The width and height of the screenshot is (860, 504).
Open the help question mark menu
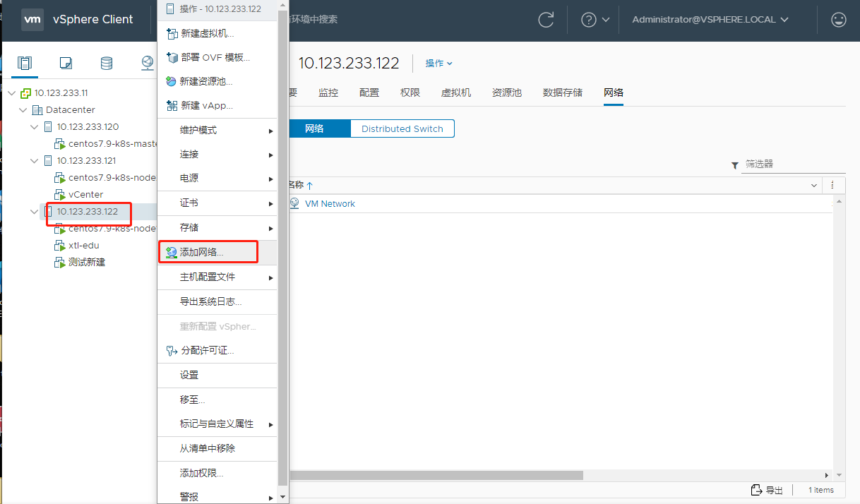(595, 20)
